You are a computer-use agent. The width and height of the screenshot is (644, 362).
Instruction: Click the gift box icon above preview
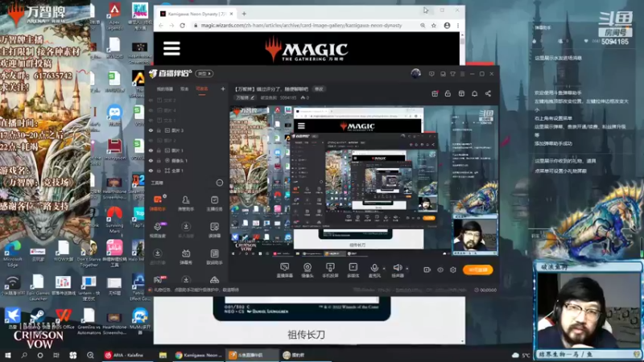coord(435,93)
